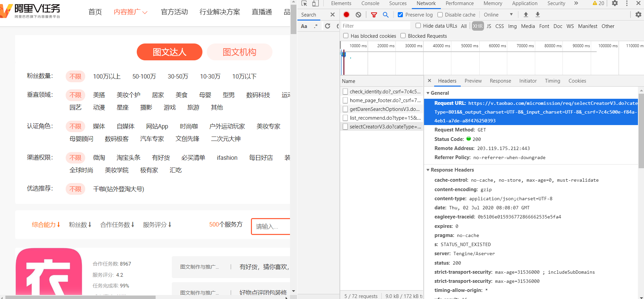The height and width of the screenshot is (299, 644).
Task: Click the pink 衣 creator avatar thumbnail
Action: [x=49, y=272]
